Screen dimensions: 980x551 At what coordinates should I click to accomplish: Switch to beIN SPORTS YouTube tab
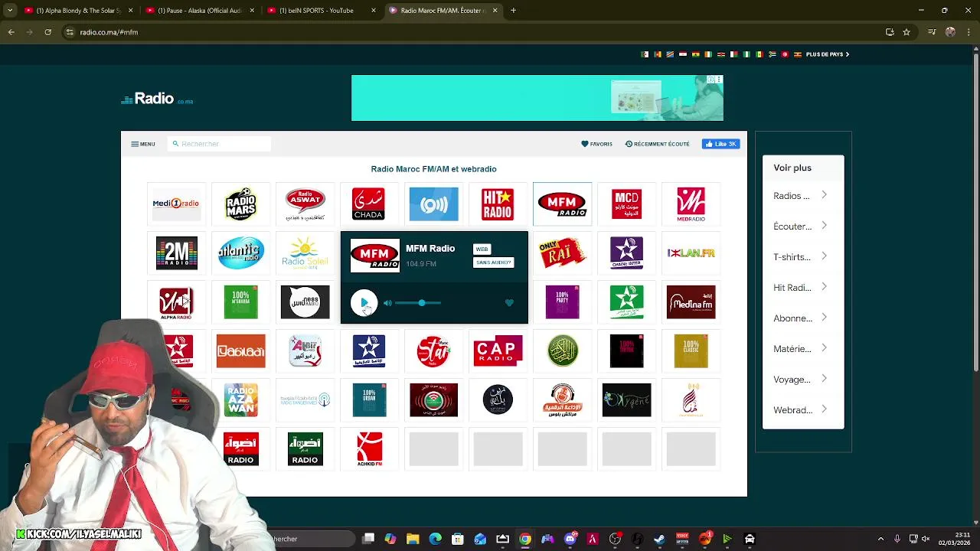pos(322,11)
